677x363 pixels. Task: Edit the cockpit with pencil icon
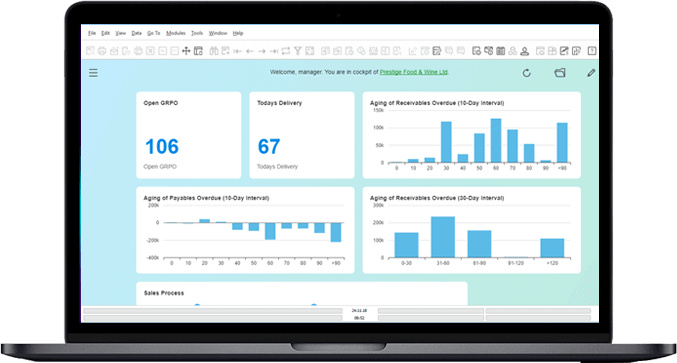click(591, 73)
